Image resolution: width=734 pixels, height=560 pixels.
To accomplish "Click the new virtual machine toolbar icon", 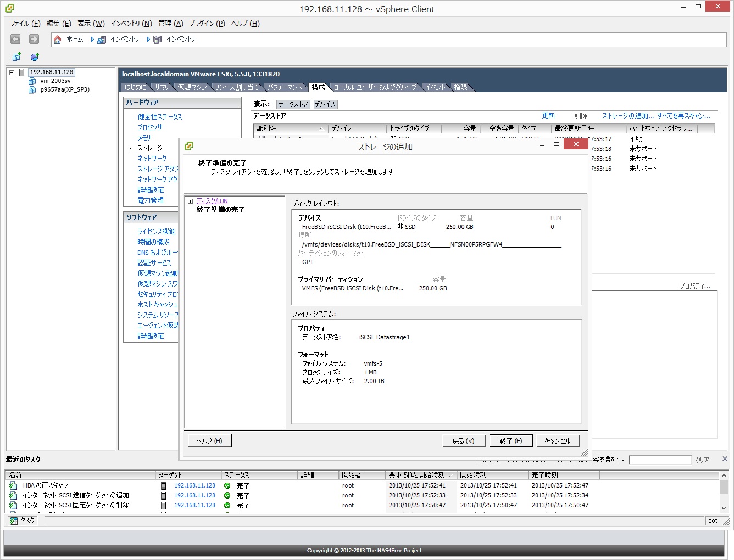I will (x=16, y=57).
